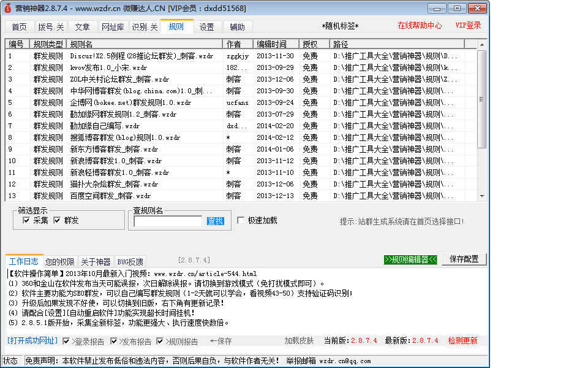Disable the 登录报告 report option
Screen dimensions: 588x368
tap(65, 342)
